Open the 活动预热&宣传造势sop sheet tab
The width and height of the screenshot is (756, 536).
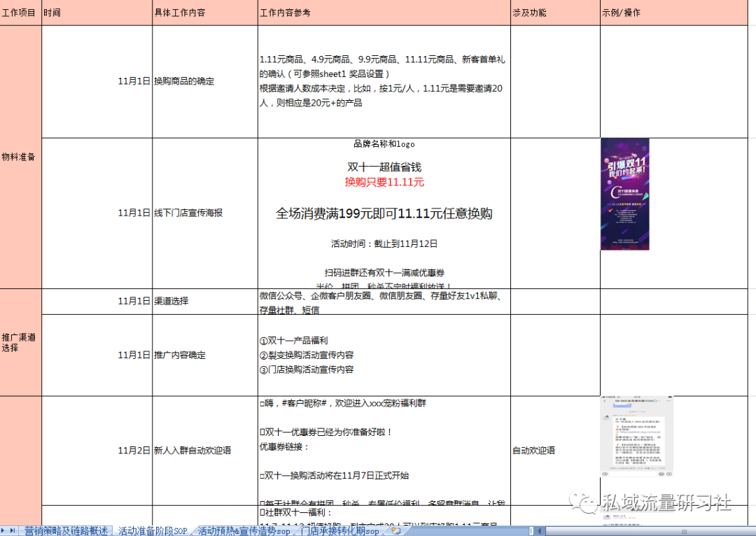(x=244, y=530)
